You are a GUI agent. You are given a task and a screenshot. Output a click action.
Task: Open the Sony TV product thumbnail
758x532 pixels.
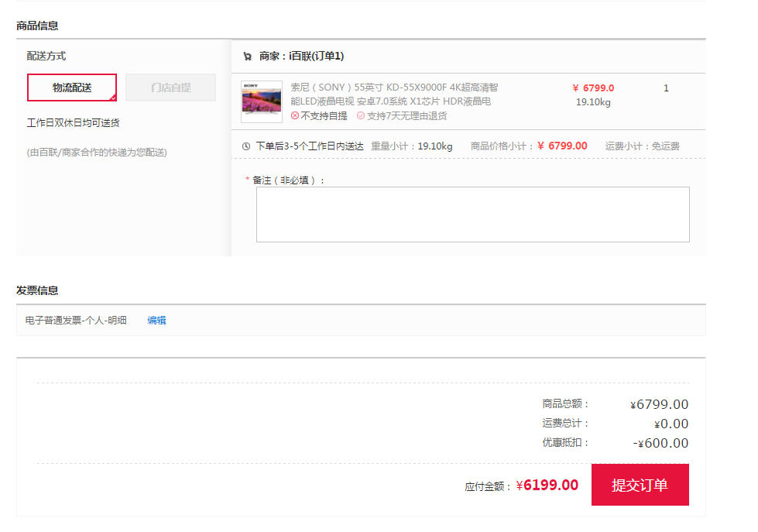[262, 101]
